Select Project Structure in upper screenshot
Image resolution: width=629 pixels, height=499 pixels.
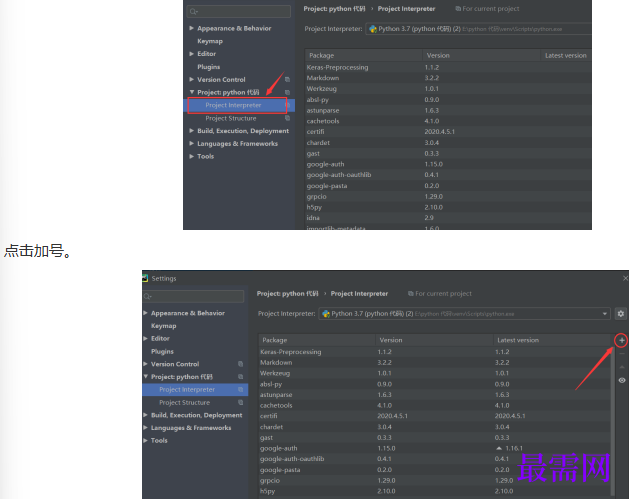[x=231, y=118]
